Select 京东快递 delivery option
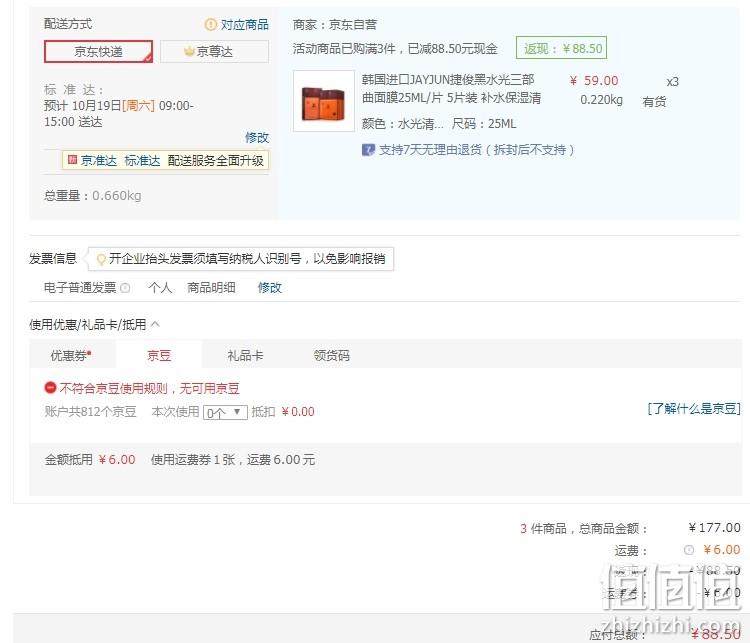The image size is (750, 643). 99,52
